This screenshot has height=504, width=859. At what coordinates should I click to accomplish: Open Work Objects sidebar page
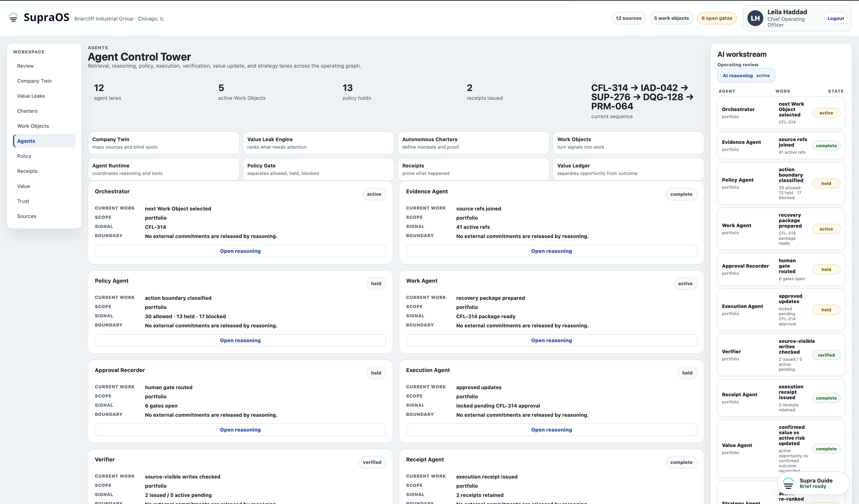coord(44,126)
